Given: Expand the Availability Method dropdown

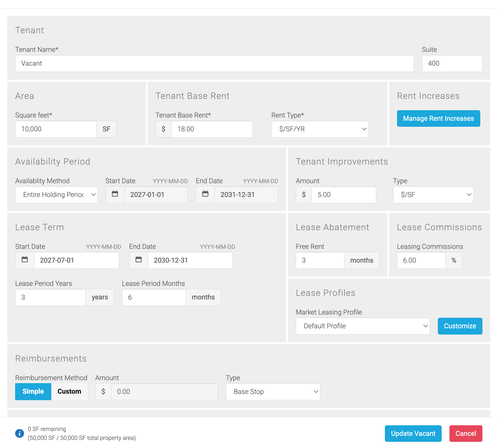Looking at the screenshot, I should coord(56,195).
